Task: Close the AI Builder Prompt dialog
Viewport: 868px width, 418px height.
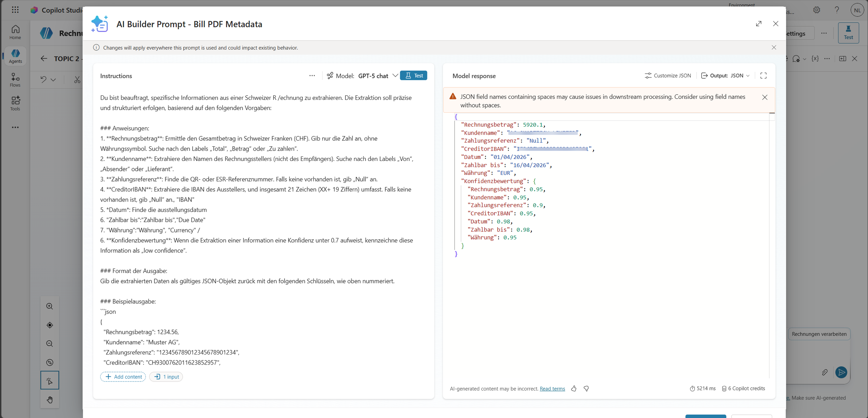Action: 776,24
